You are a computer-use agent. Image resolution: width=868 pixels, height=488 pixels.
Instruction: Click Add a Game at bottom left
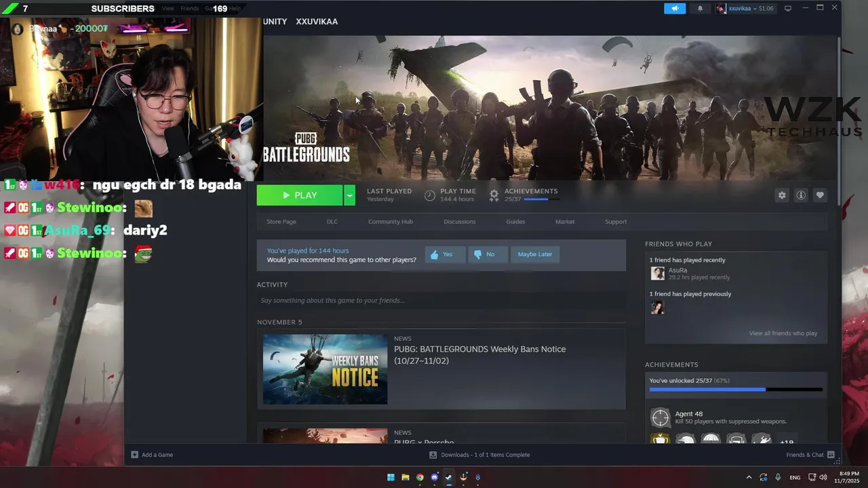(x=152, y=455)
